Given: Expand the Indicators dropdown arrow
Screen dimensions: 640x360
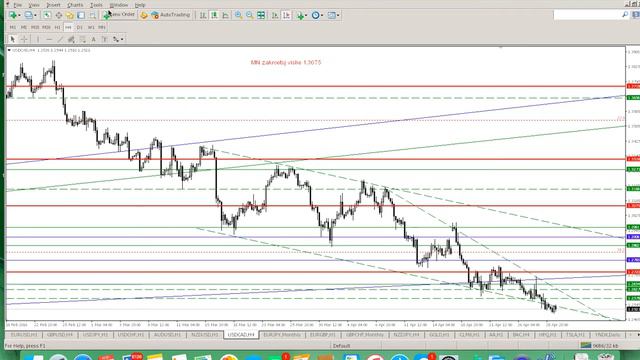Looking at the screenshot, I should tap(307, 16).
